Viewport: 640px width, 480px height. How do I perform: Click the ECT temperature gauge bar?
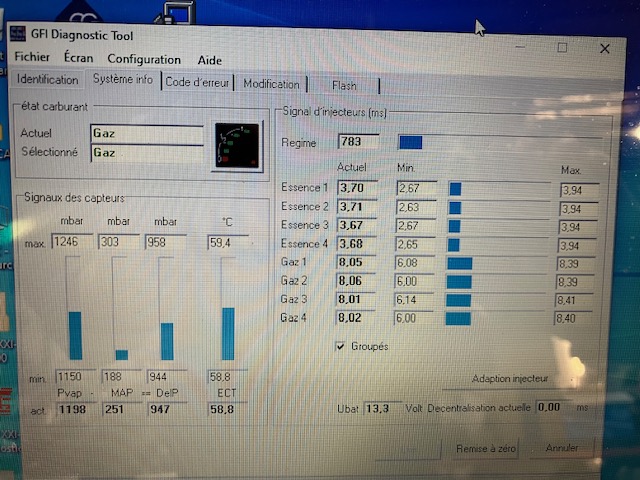(228, 309)
